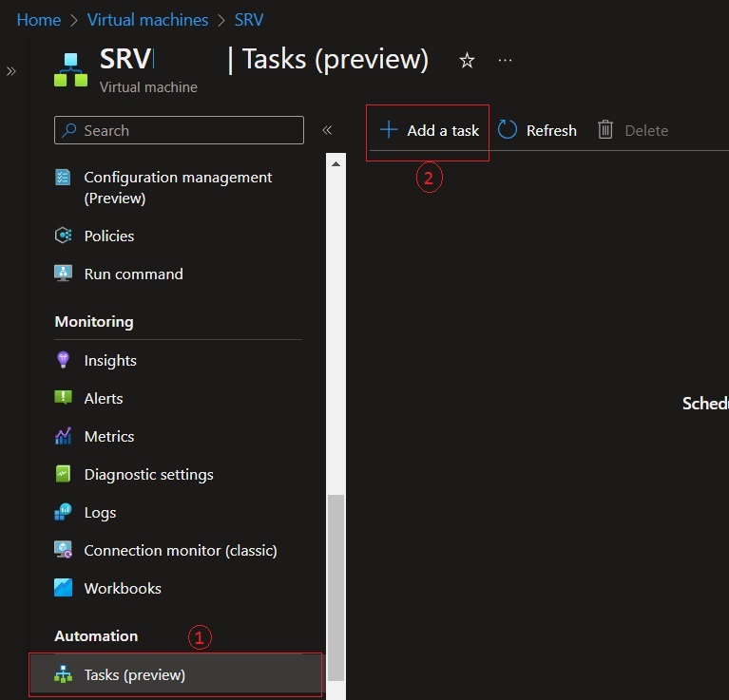Click the Logs icon
Viewport: 729px width, 700px height.
coord(64,512)
